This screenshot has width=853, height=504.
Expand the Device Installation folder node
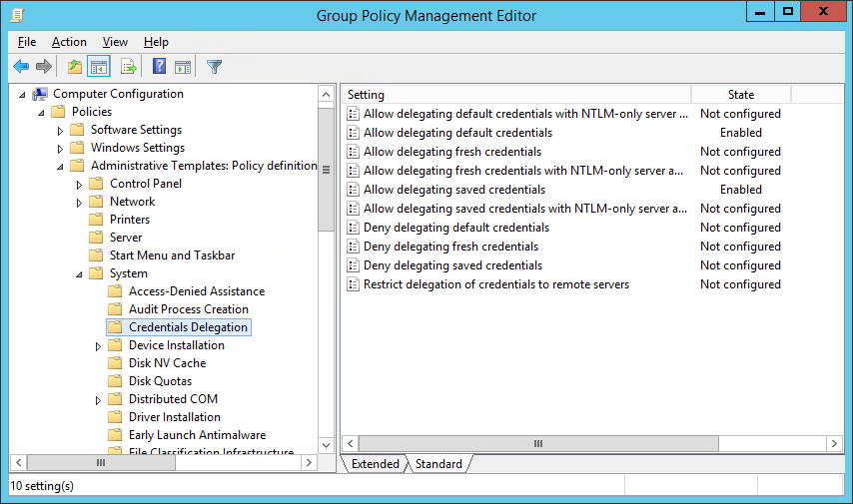click(x=98, y=346)
